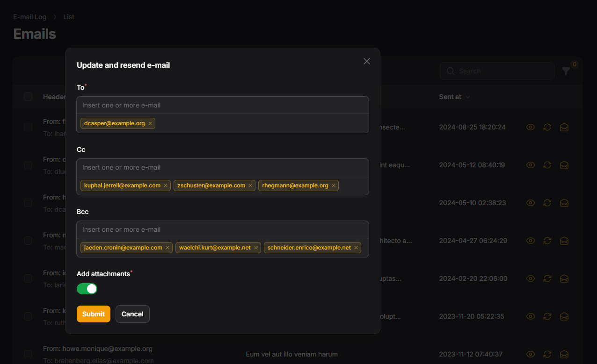597x364 pixels.
Task: Click the Search box above the table
Action: 497,71
